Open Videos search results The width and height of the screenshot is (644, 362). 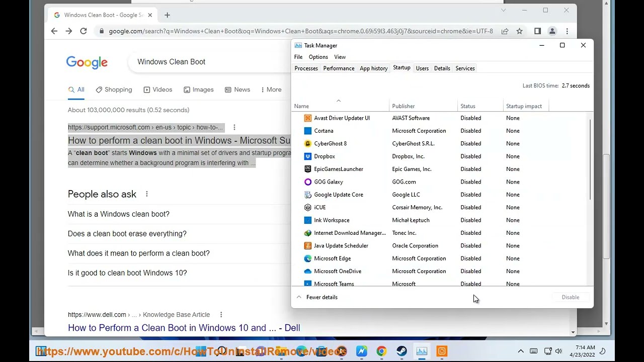[157, 89]
